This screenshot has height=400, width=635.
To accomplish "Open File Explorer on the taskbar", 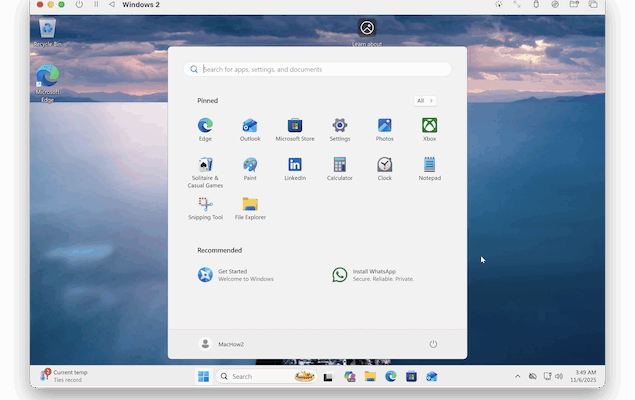I will (x=370, y=377).
